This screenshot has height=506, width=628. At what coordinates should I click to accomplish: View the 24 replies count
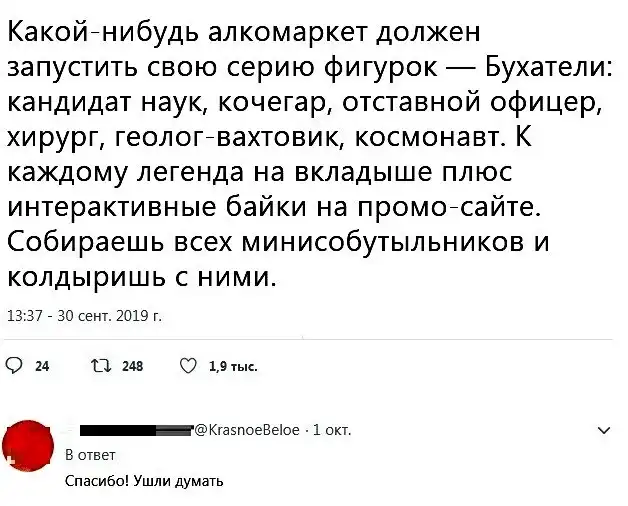point(42,367)
